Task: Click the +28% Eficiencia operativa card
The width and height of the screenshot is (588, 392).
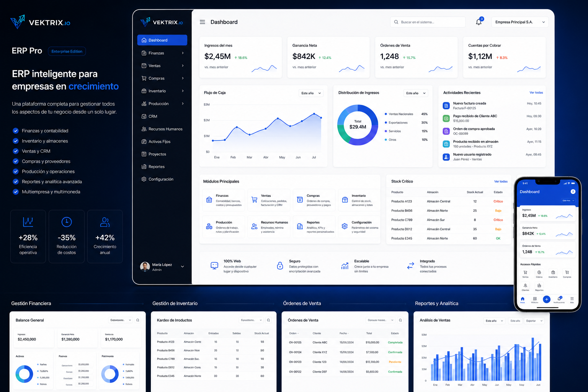Action: tap(28, 236)
